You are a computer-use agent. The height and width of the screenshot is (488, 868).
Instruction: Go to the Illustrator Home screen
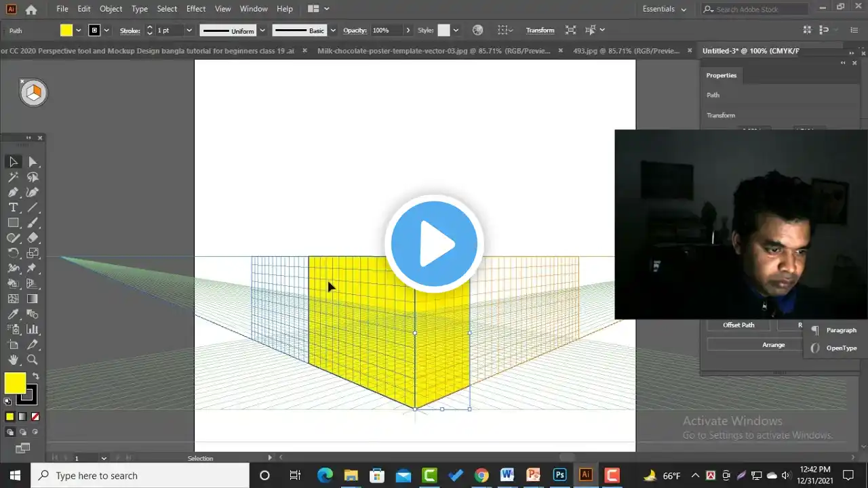coord(31,9)
